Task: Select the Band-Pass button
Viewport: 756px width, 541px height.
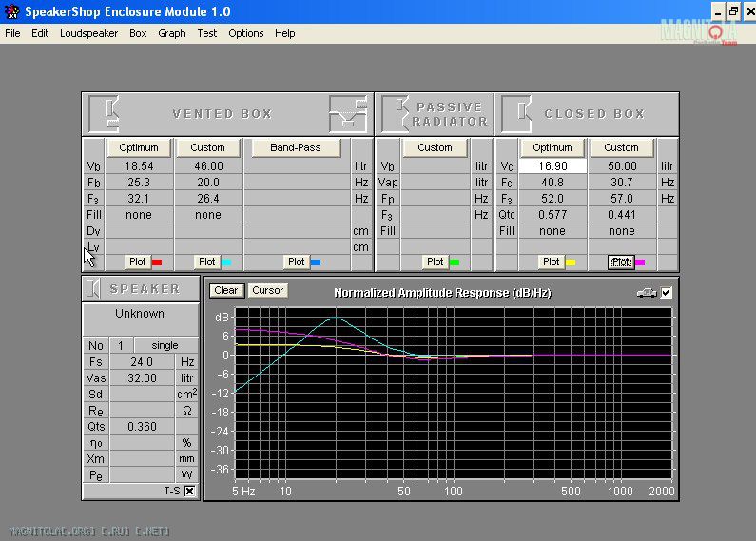Action: (296, 147)
